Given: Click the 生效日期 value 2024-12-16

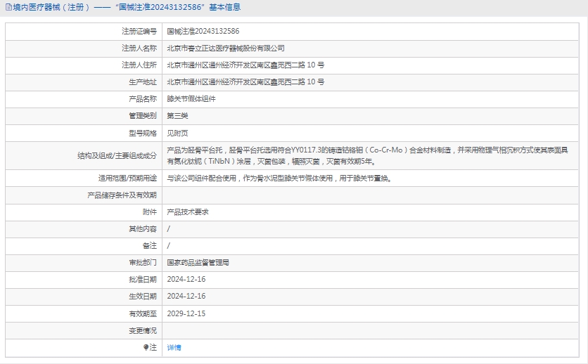Looking at the screenshot, I should pyautogui.click(x=186, y=297).
